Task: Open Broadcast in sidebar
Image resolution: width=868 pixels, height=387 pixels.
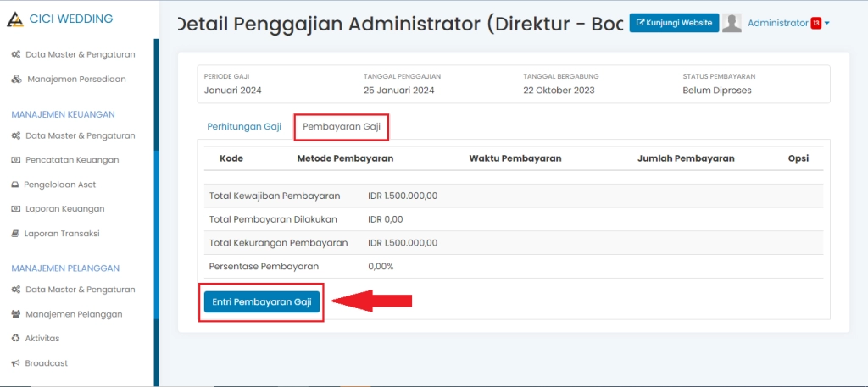Action: tap(47, 363)
